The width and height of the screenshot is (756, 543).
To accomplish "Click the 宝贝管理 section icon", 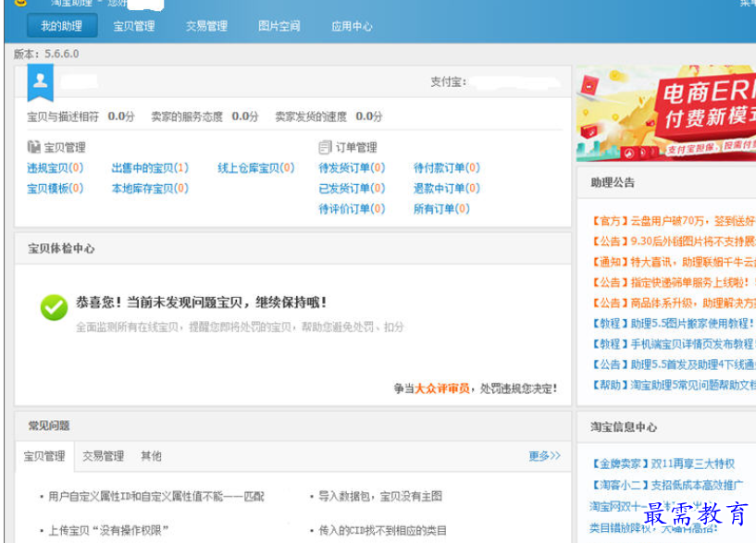I will (x=33, y=146).
